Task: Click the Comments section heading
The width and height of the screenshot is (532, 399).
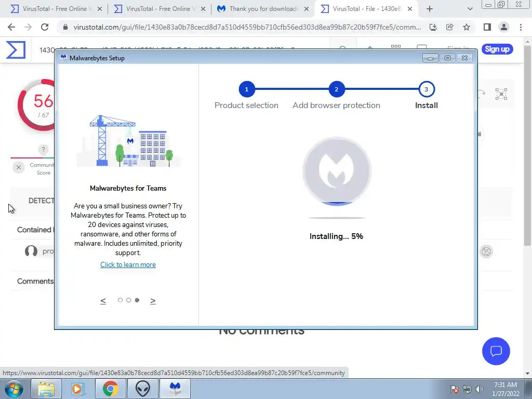Action: [35, 281]
